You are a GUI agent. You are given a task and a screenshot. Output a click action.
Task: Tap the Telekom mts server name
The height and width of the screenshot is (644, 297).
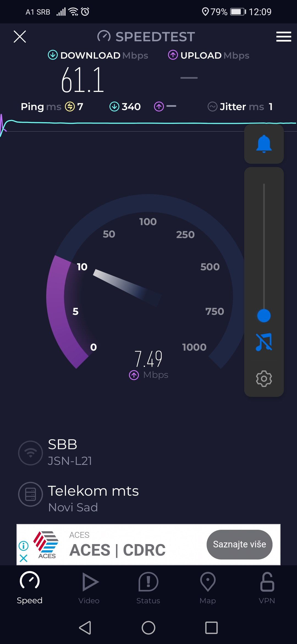click(x=93, y=491)
